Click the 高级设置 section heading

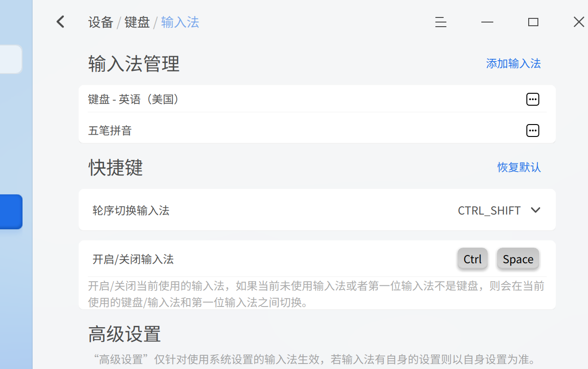point(124,334)
